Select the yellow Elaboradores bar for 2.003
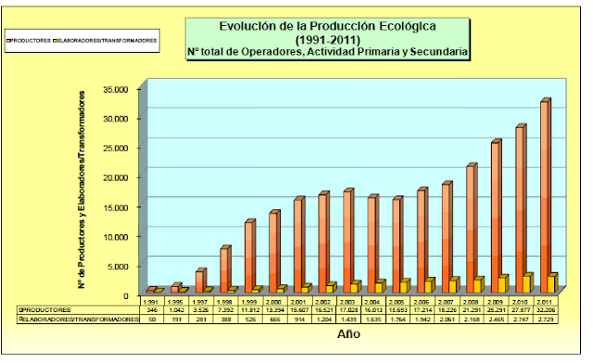This screenshot has height=364, width=593. click(356, 286)
